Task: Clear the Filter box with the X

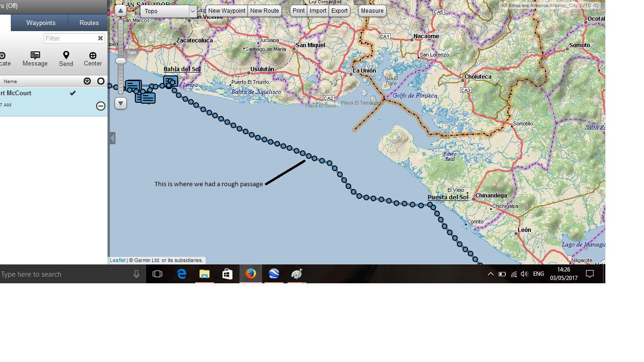Action: (100, 38)
